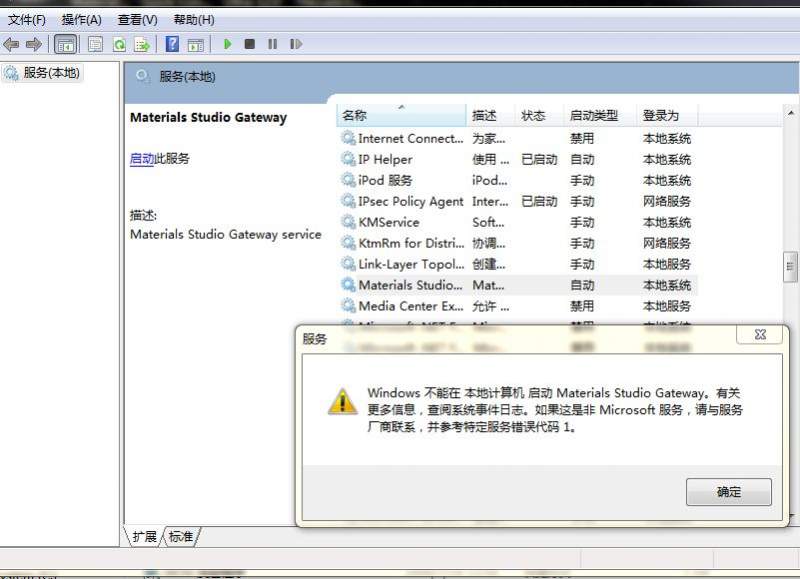Close the 服务 error dialog
The height and width of the screenshot is (579, 800).
pyautogui.click(x=760, y=335)
